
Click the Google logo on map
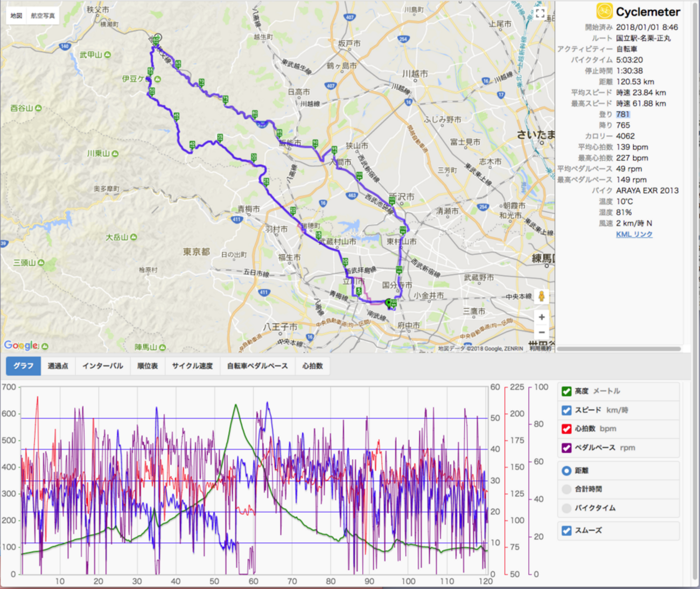coord(21,345)
